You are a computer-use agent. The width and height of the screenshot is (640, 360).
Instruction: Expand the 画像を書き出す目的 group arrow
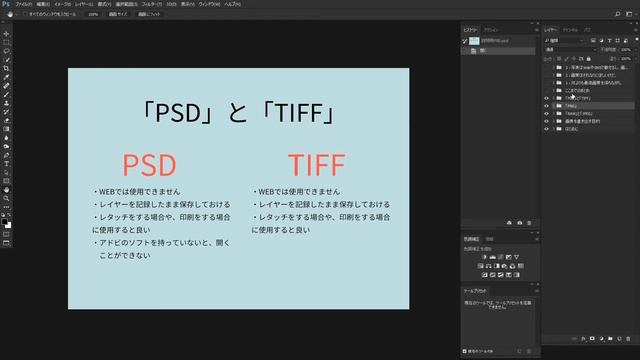point(553,122)
